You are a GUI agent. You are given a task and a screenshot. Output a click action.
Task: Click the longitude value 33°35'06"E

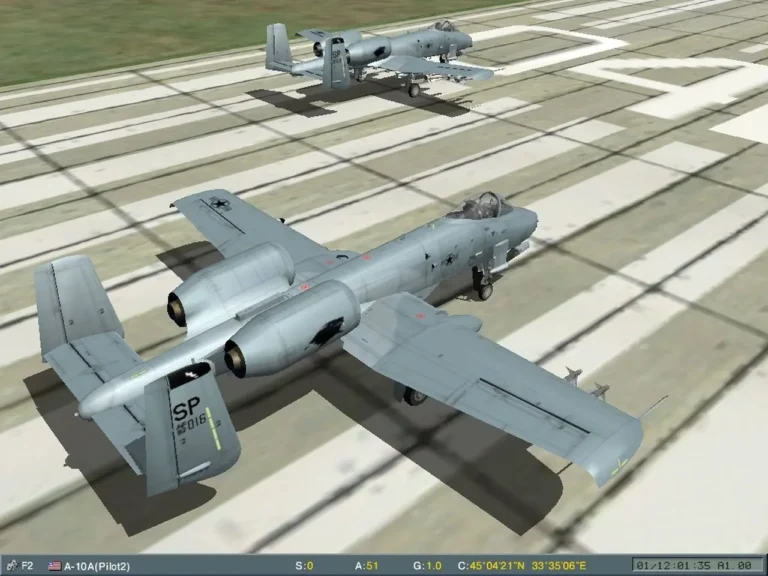tap(558, 566)
